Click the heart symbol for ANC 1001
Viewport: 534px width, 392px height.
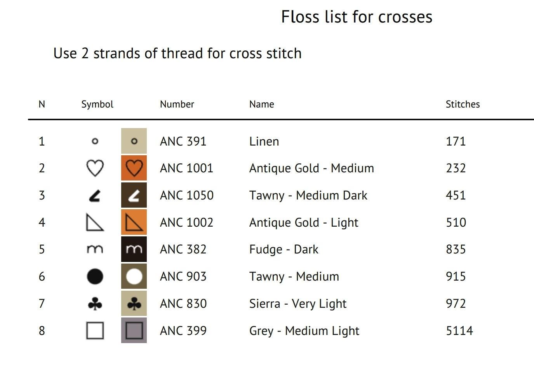coord(95,168)
